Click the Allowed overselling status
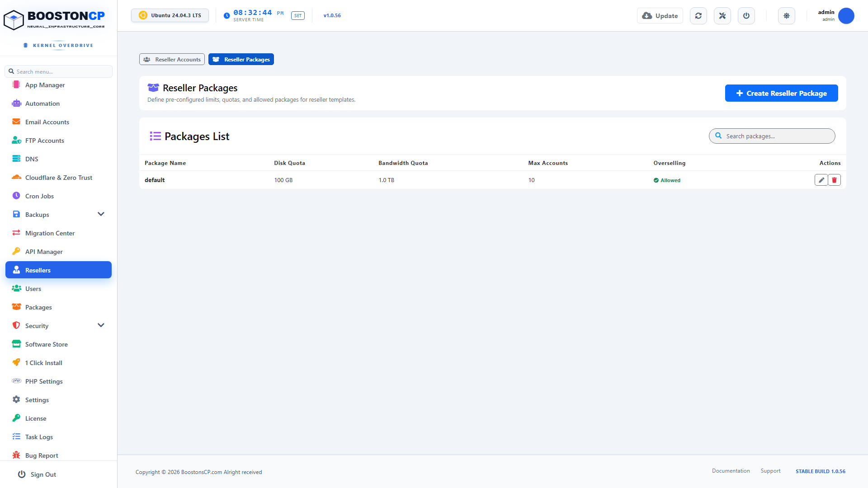 point(667,180)
